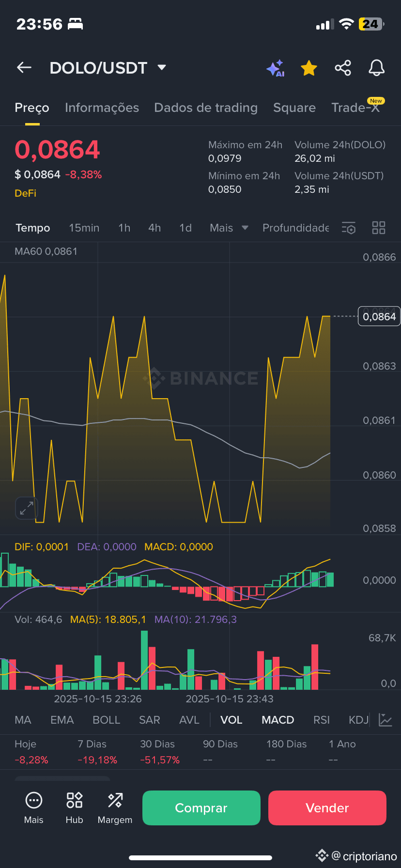Select the EMA indicator
The width and height of the screenshot is (401, 868).
coord(62,720)
